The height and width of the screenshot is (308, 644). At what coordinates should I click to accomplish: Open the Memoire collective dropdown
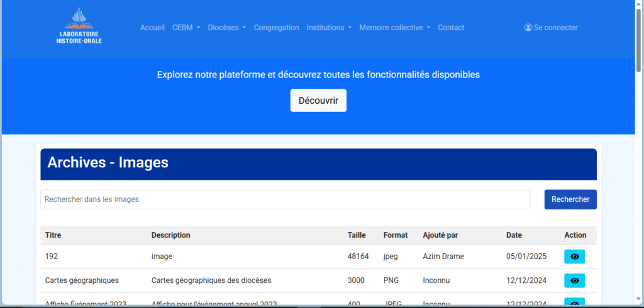click(x=394, y=28)
